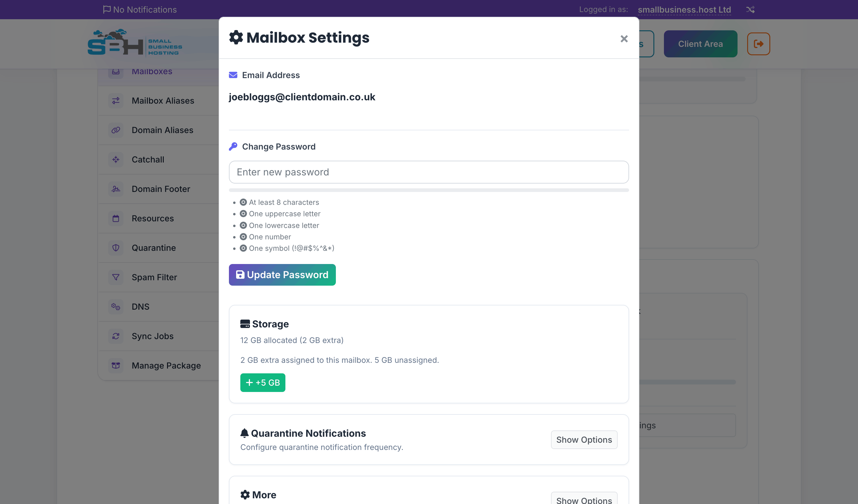Select Catchall in the sidebar
The height and width of the screenshot is (504, 858).
[x=158, y=159]
